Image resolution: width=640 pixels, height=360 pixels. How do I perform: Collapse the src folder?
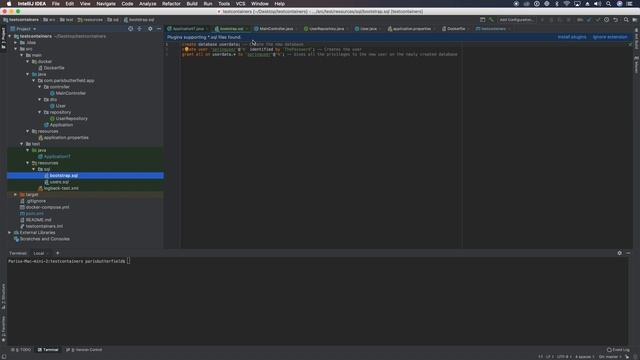coord(16,49)
